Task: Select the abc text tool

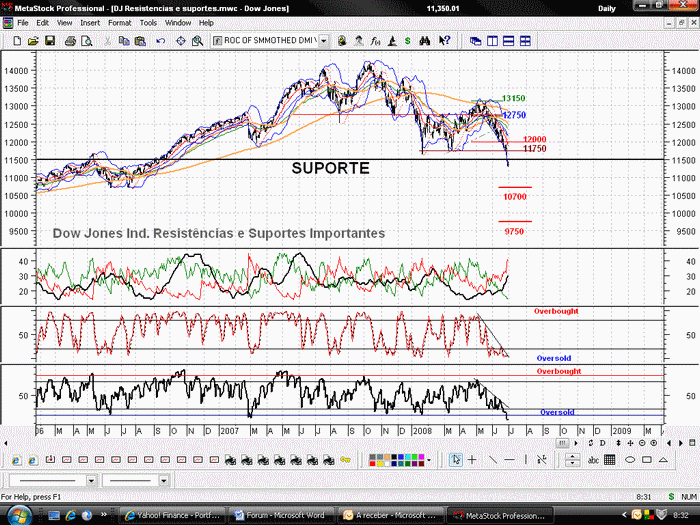Action: [593, 459]
